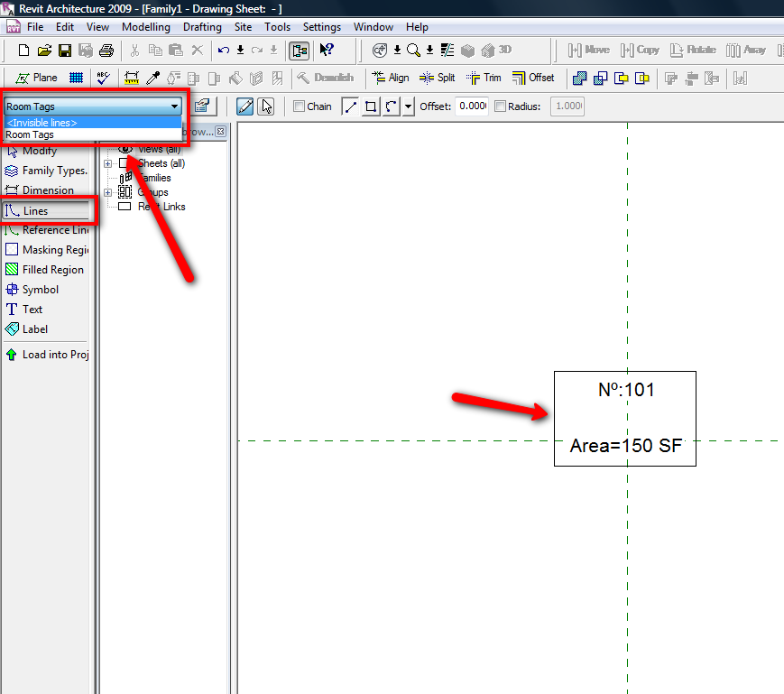
Task: Select the Revit Links tree item
Action: click(x=161, y=207)
